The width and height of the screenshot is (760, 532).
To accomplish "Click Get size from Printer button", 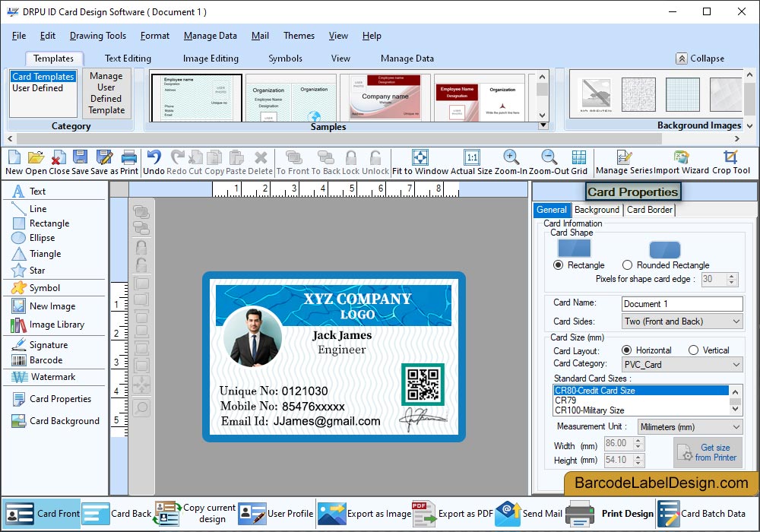I will click(708, 452).
